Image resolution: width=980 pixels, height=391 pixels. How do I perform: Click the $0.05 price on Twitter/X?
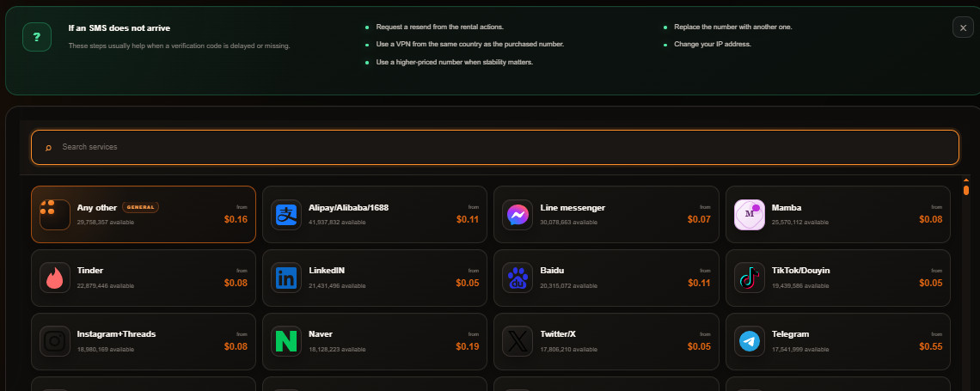coord(699,346)
